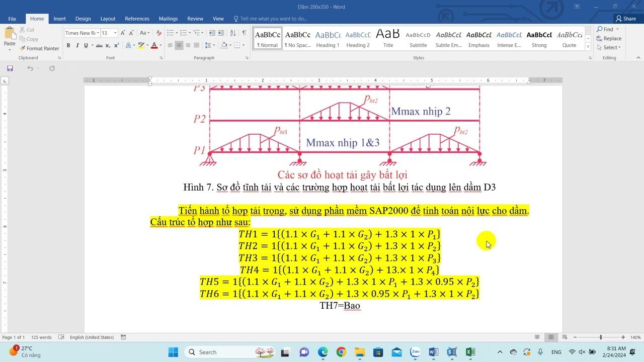Open the Change Case Aa dropdown

[144, 33]
